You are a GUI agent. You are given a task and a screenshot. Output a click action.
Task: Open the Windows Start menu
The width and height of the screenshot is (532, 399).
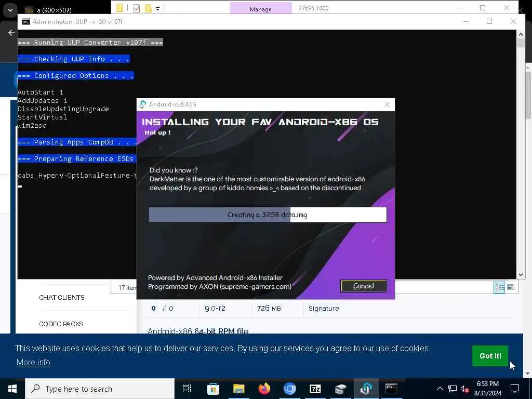click(x=12, y=389)
